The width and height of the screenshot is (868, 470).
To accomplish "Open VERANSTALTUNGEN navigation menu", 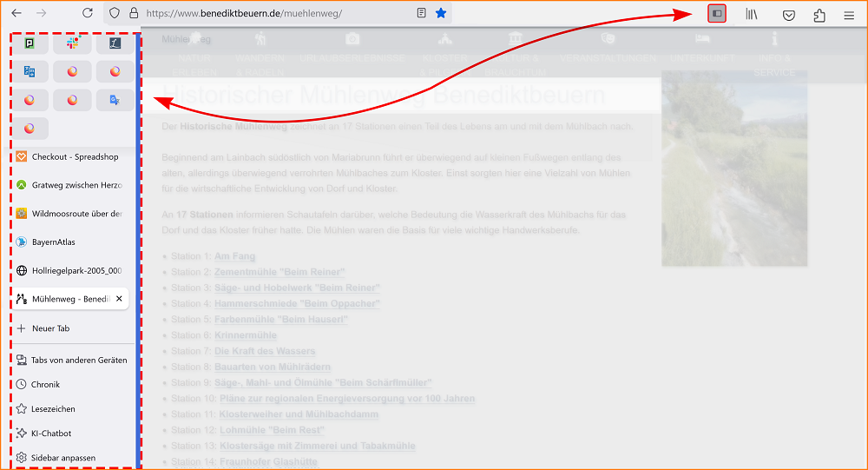I will click(608, 49).
